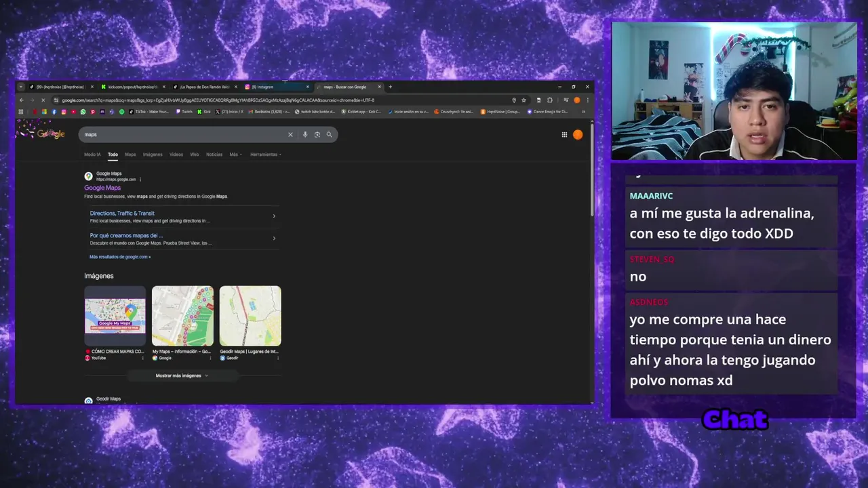Open Más resultados de google.com link
The height and width of the screenshot is (488, 868).
(120, 257)
